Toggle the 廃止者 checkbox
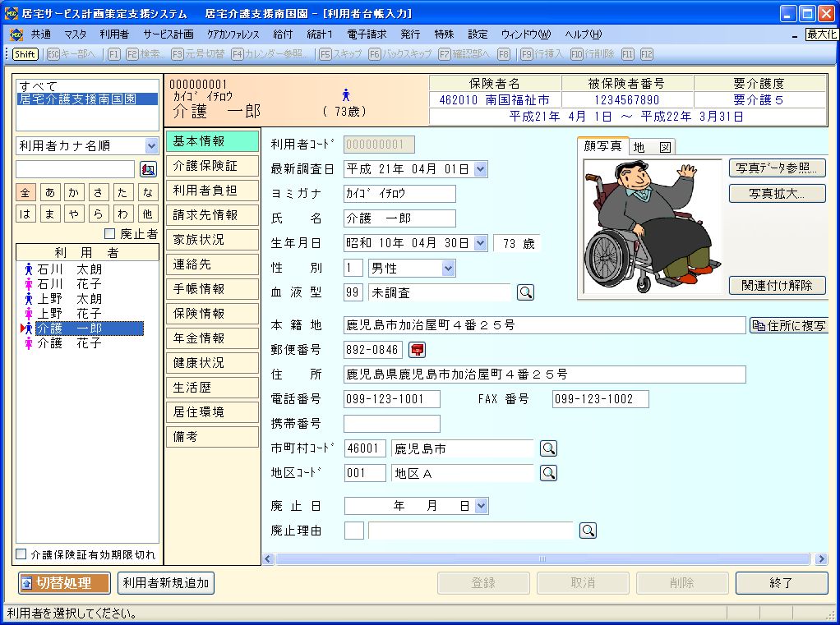This screenshot has width=840, height=625. click(x=110, y=234)
